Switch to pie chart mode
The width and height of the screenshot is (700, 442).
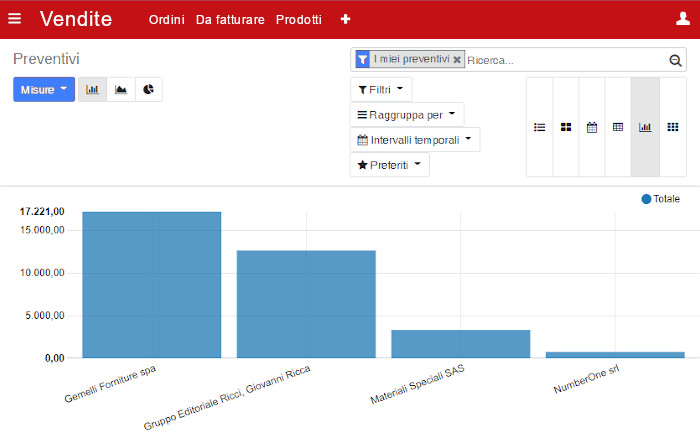[x=148, y=89]
